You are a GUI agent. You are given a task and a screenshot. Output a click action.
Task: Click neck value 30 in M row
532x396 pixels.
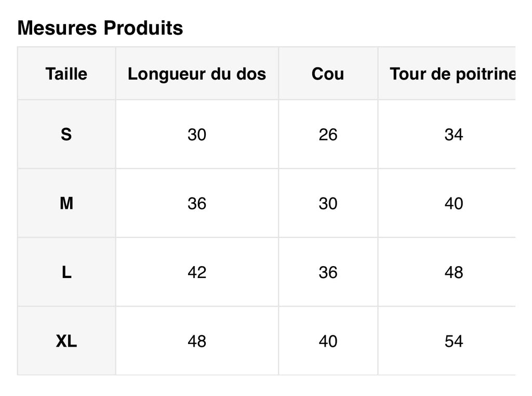pos(328,203)
